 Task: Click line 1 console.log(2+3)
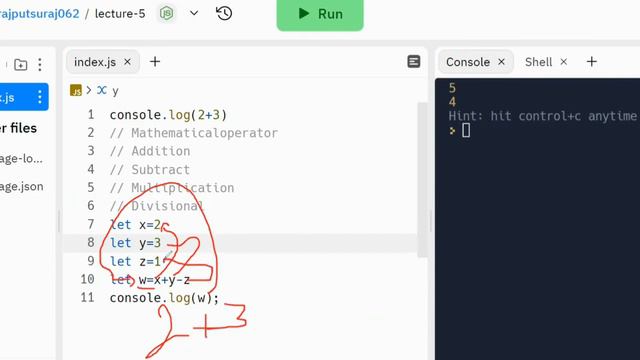[168, 115]
